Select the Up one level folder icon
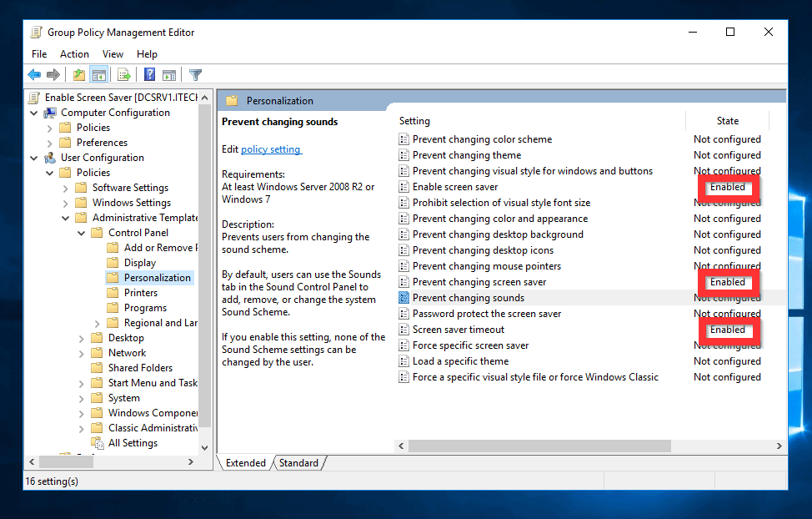The height and width of the screenshot is (519, 812). pyautogui.click(x=79, y=74)
